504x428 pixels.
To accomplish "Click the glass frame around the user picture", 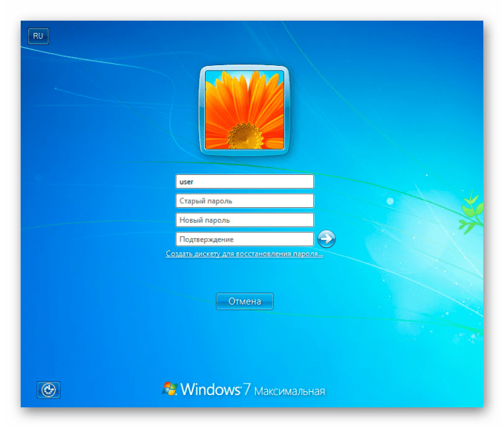I will [x=202, y=110].
